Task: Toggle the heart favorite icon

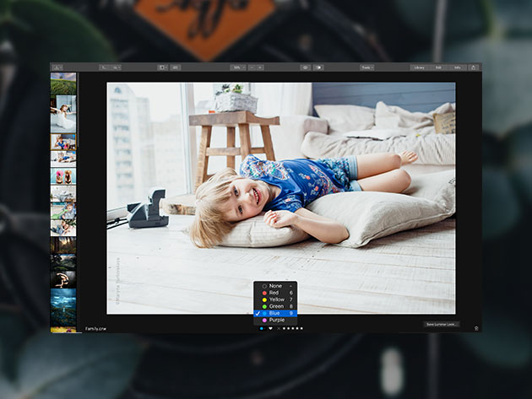Action: (x=270, y=328)
